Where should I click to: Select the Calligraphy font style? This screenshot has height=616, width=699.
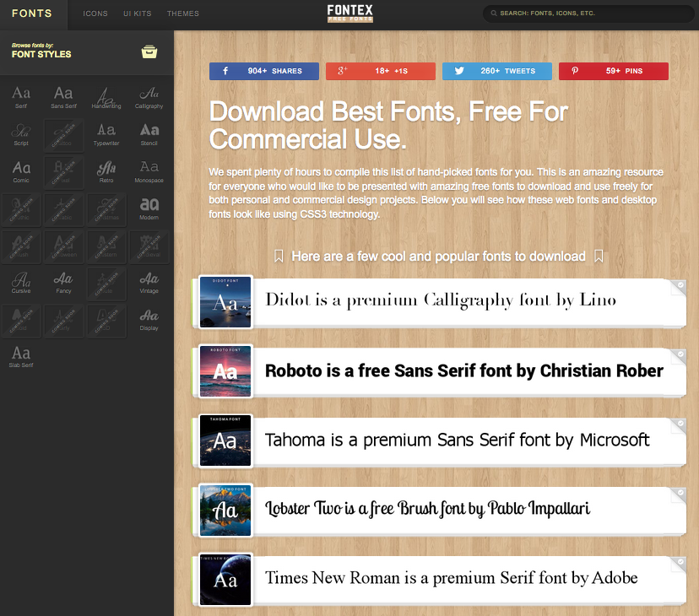coord(149,98)
